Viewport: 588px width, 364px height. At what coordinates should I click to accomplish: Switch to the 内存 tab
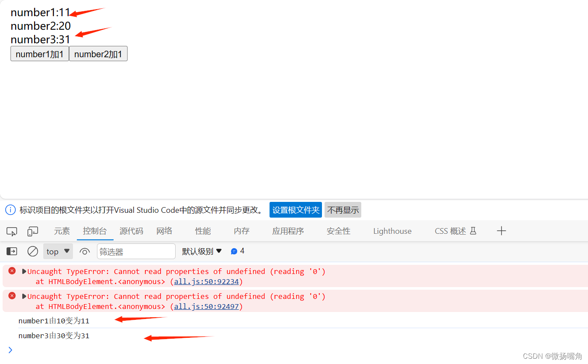click(x=242, y=231)
